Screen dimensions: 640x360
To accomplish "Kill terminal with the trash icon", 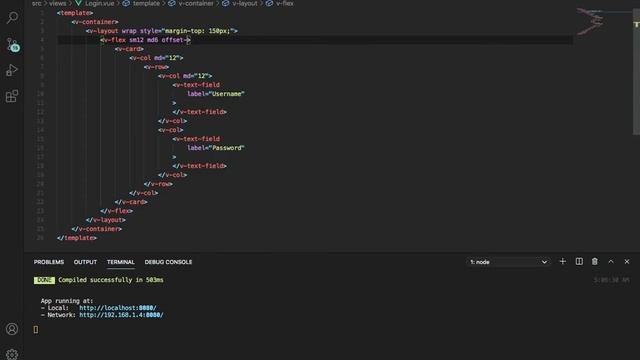I will pos(595,262).
